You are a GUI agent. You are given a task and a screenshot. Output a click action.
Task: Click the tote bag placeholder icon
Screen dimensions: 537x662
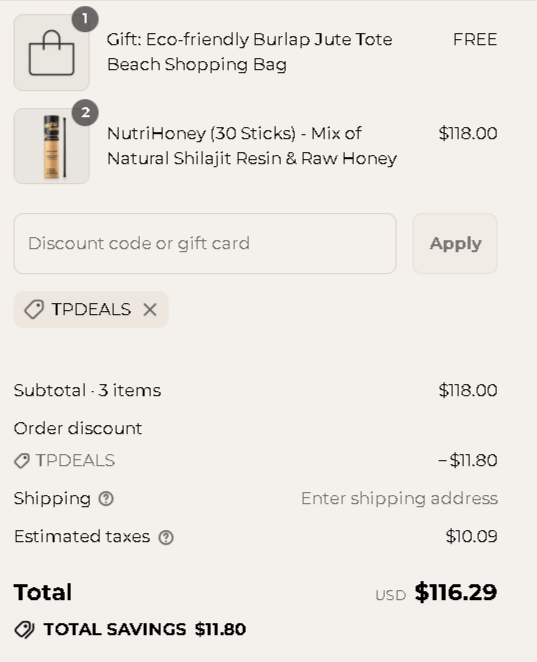[x=52, y=53]
